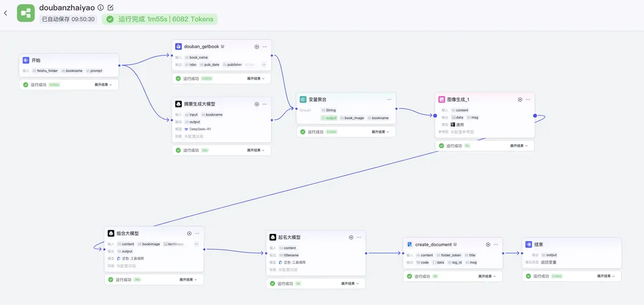Click the 摘要生成大模型 node icon
Image resolution: width=644 pixels, height=305 pixels.
178,104
